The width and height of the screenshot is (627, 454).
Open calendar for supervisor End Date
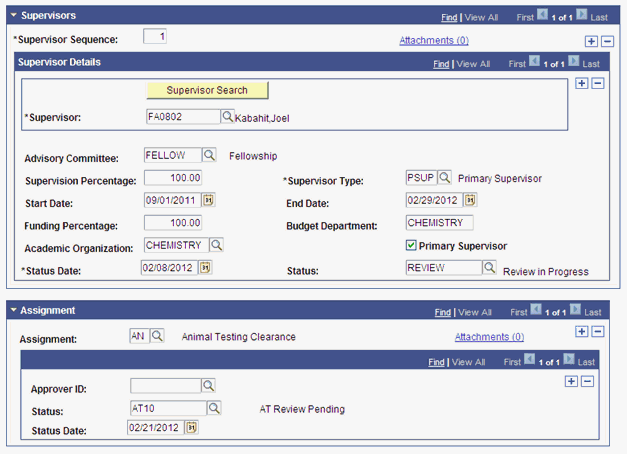click(x=470, y=200)
